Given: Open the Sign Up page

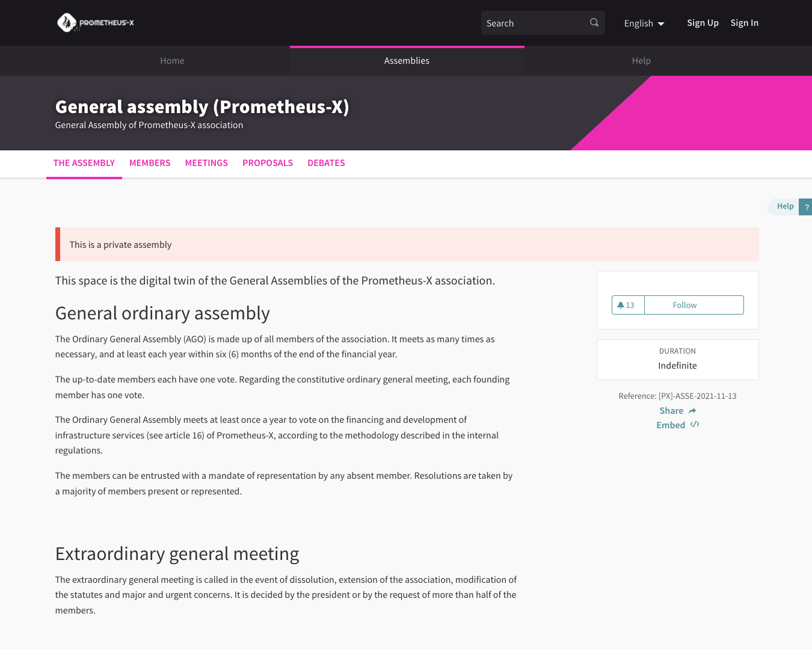Looking at the screenshot, I should (703, 23).
